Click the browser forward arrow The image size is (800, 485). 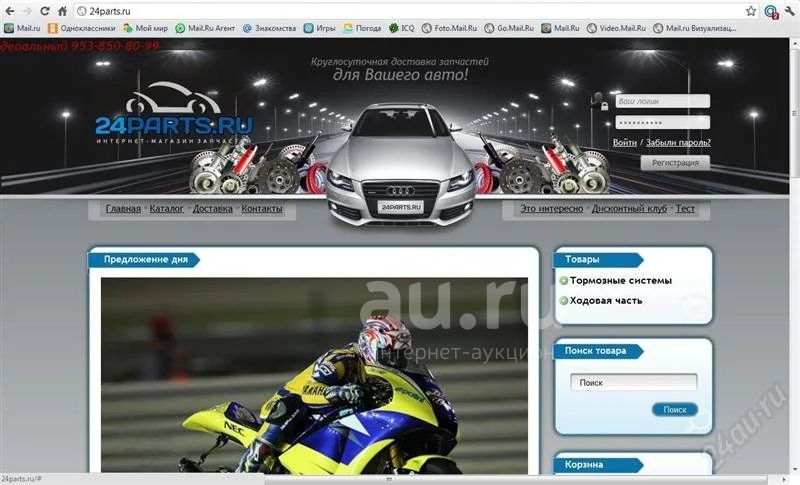27,11
